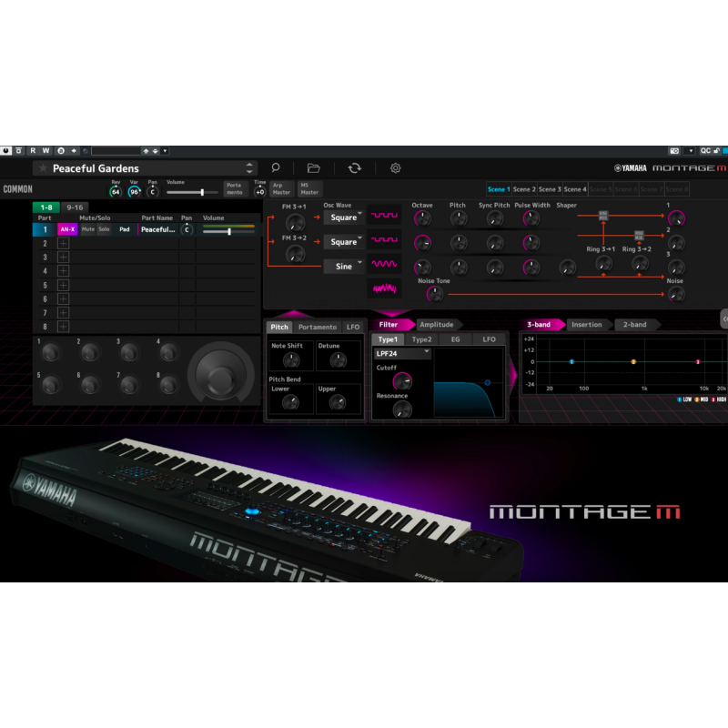Activate Scene 1
The height and width of the screenshot is (728, 728).
tap(499, 189)
